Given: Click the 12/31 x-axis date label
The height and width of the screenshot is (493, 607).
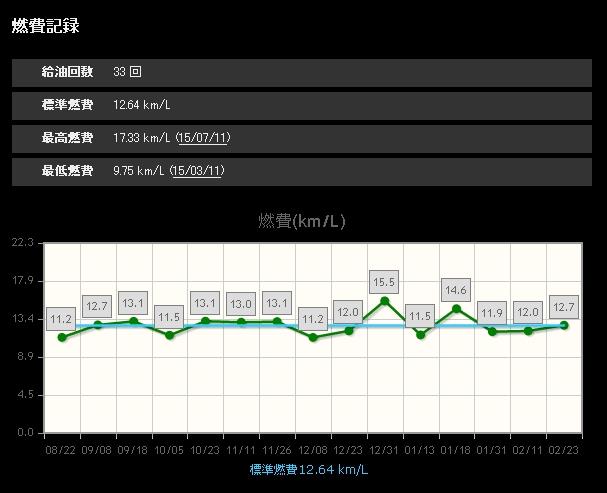Looking at the screenshot, I should pos(384,450).
